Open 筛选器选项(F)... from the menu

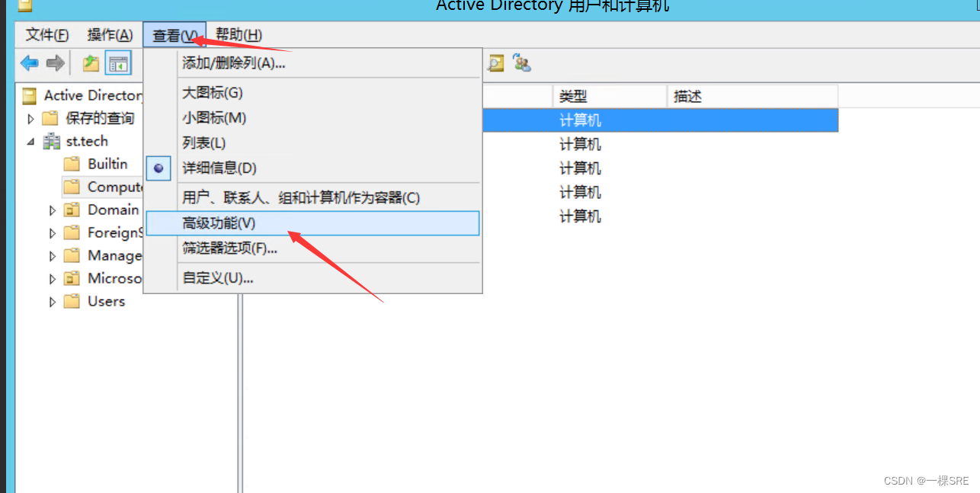312,248
